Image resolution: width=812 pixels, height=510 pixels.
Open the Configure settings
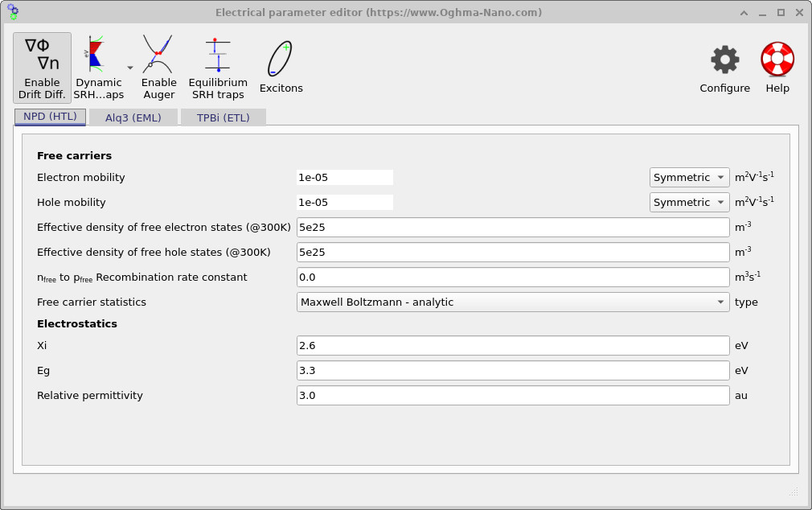(x=723, y=64)
